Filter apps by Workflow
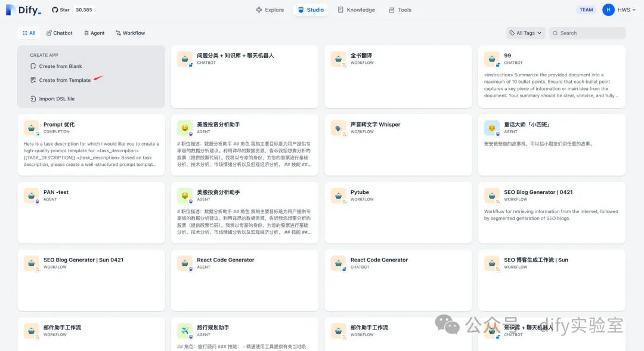The image size is (644, 351). [130, 33]
